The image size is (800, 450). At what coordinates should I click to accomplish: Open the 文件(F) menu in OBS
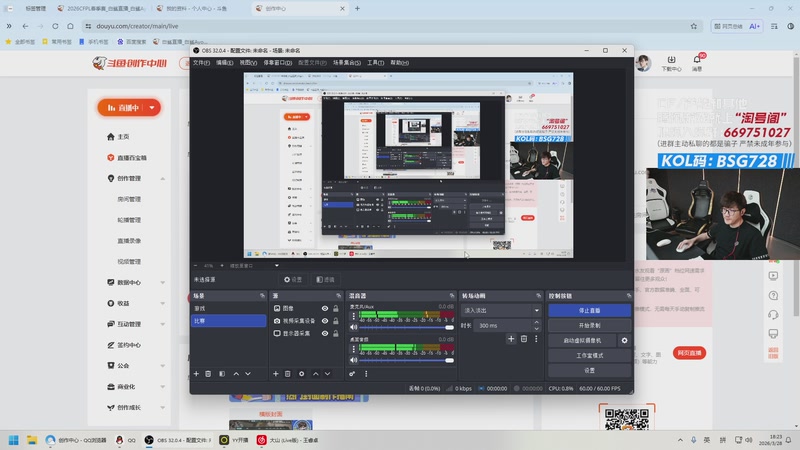(x=202, y=63)
